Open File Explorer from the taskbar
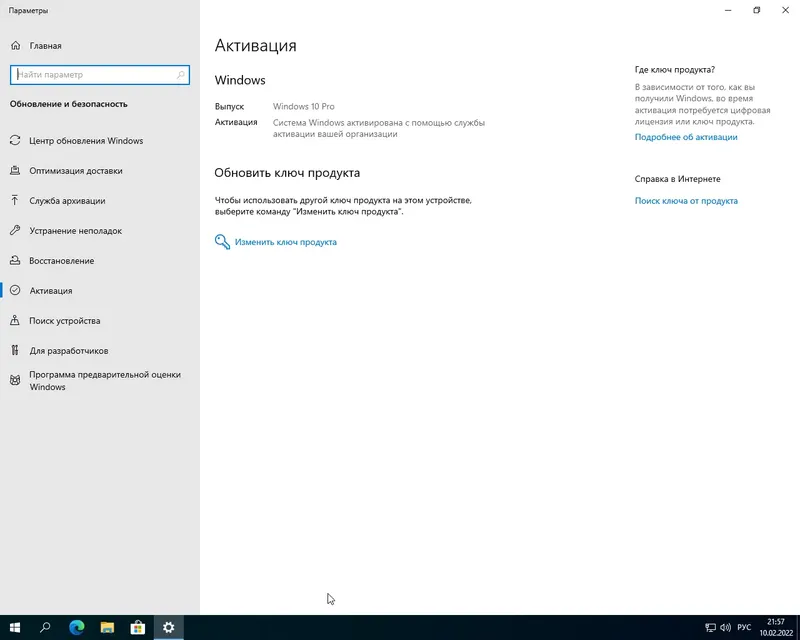800x640 pixels. [x=107, y=627]
